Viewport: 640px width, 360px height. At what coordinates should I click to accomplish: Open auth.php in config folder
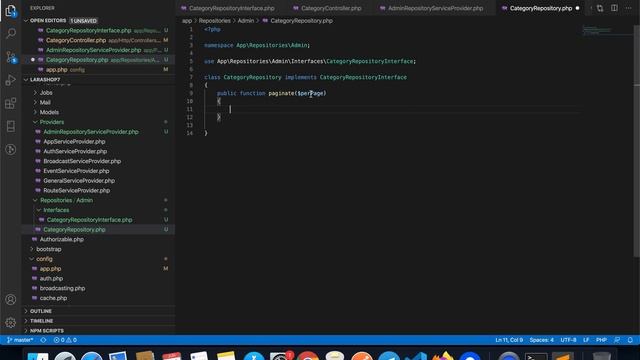51,279
